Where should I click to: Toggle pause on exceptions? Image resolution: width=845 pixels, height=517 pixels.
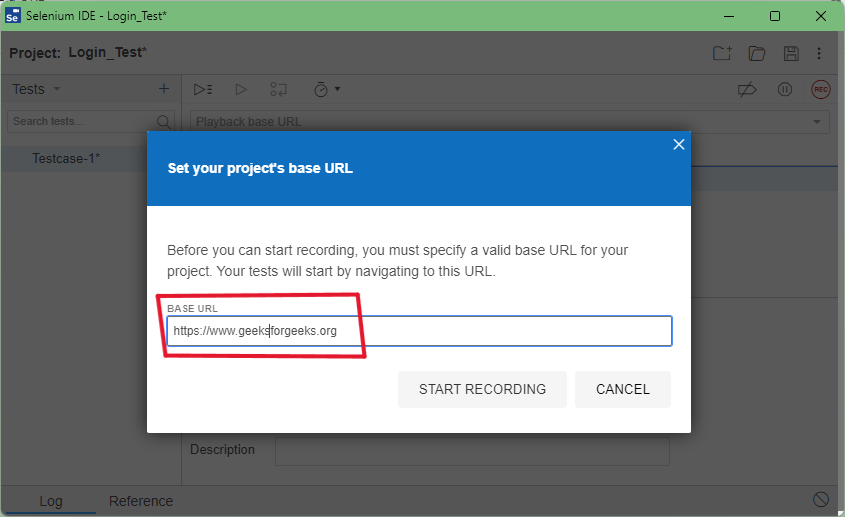pos(785,89)
